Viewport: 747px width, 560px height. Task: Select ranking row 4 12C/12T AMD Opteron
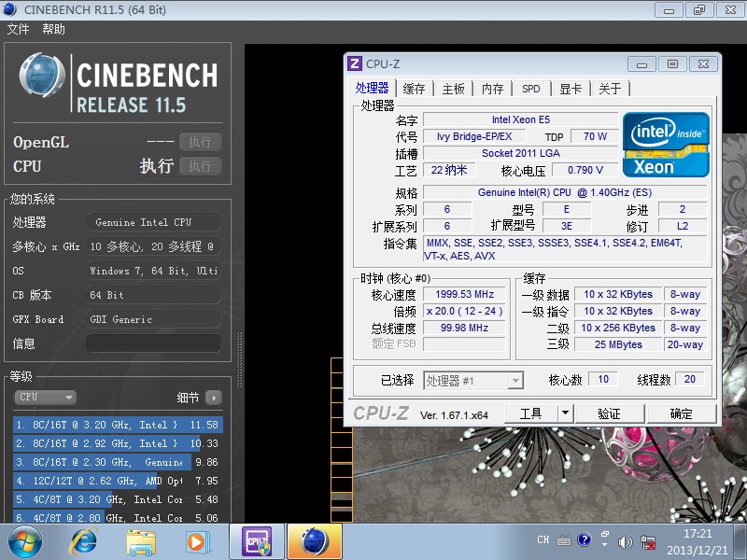pyautogui.click(x=118, y=481)
